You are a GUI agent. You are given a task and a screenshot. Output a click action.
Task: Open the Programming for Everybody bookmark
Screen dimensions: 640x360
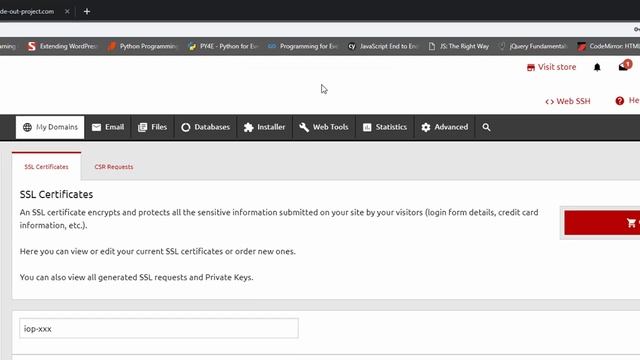coord(302,46)
